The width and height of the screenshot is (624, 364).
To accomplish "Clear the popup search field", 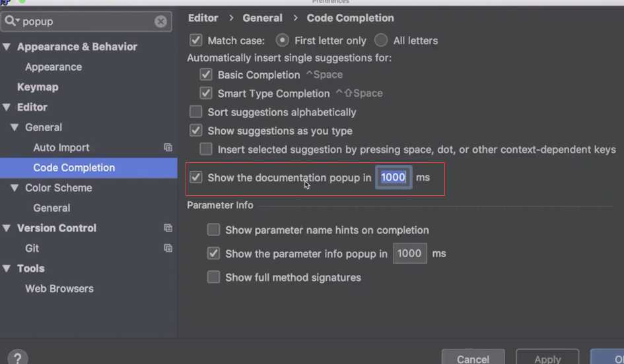I will [160, 22].
